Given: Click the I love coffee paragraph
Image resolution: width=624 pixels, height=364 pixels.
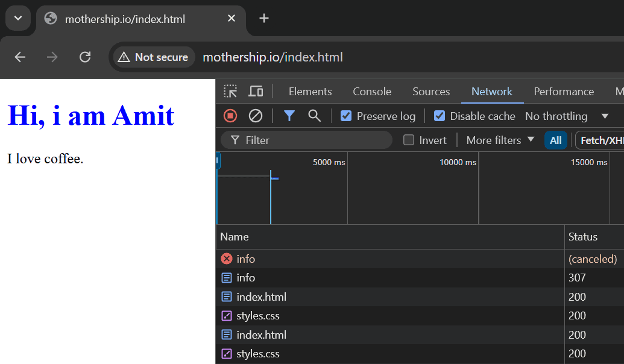Looking at the screenshot, I should click(x=45, y=158).
